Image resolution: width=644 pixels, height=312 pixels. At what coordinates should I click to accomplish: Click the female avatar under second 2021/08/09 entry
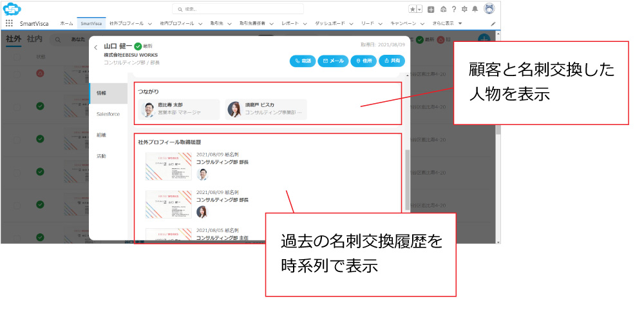pyautogui.click(x=202, y=211)
